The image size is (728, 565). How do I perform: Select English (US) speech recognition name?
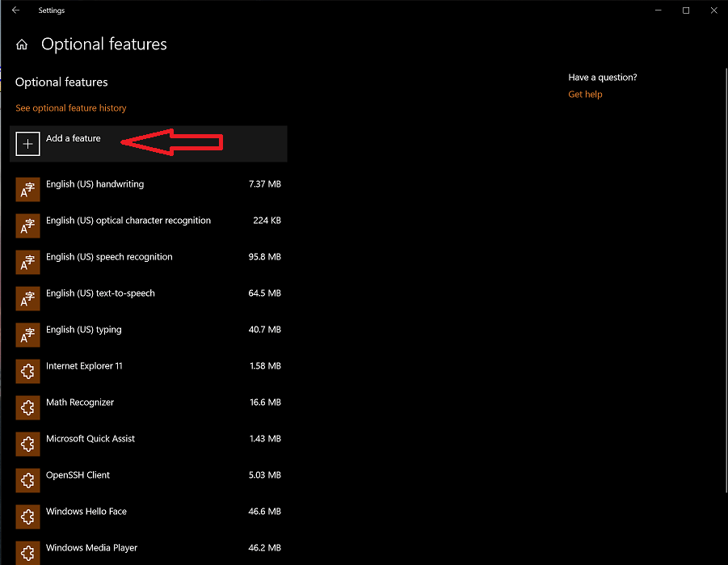point(109,257)
